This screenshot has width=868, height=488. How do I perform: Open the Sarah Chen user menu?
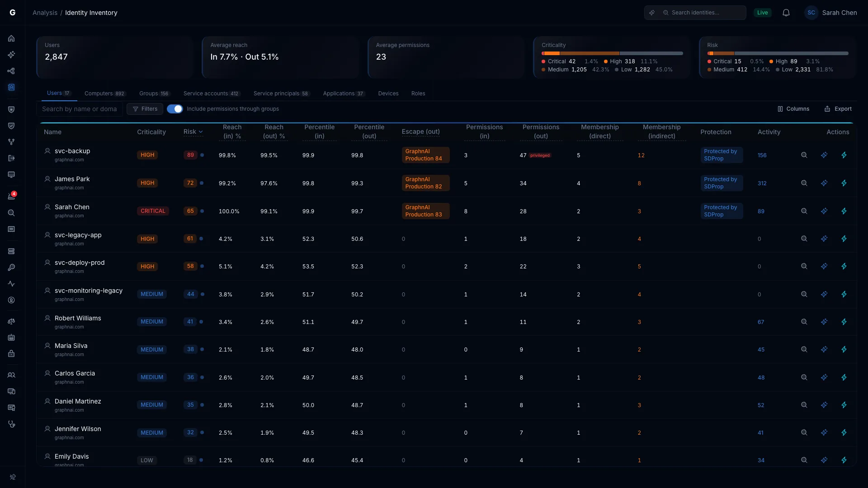tap(830, 13)
